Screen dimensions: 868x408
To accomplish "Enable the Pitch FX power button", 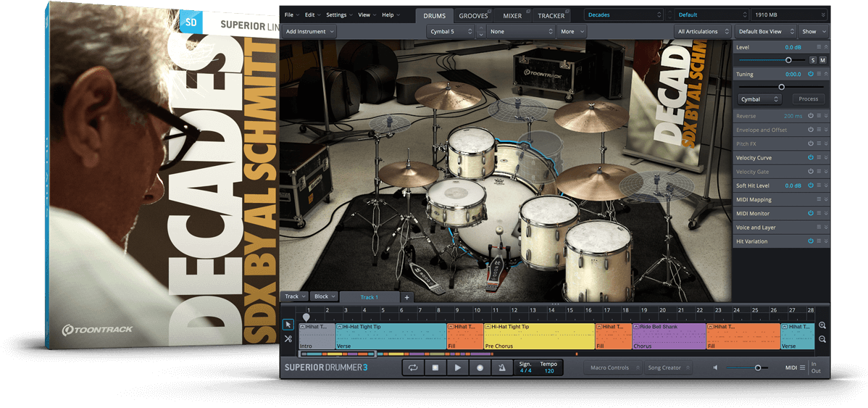I will click(811, 144).
